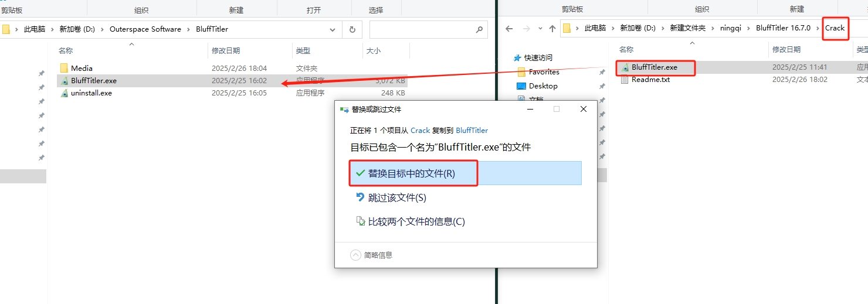Image resolution: width=868 pixels, height=304 pixels.
Task: Choose 跳过该文件(S) option
Action: (396, 198)
